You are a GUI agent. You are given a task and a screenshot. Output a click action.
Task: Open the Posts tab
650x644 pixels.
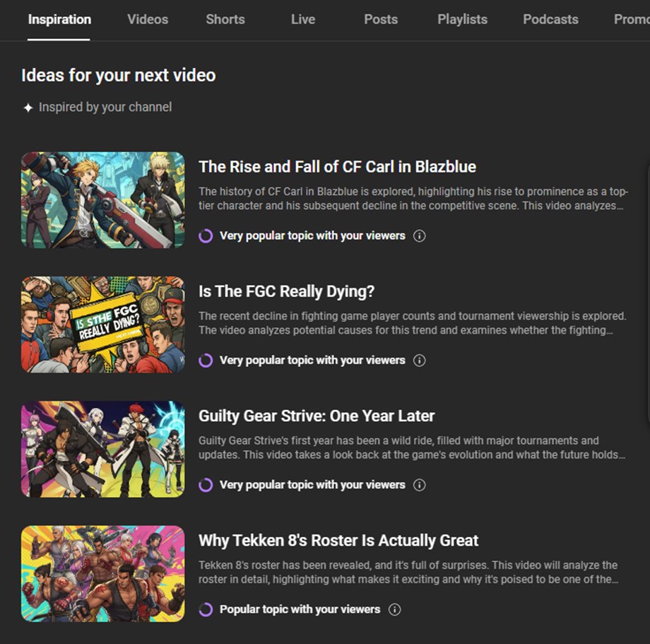tap(381, 20)
